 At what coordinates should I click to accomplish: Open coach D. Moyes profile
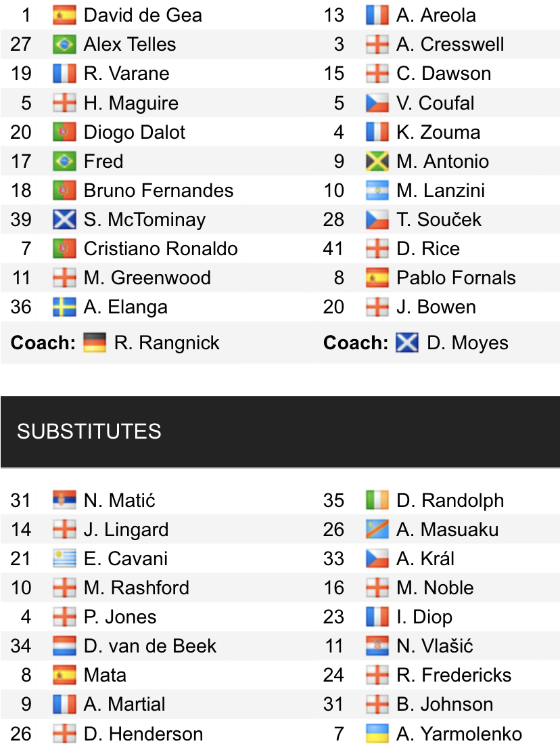(467, 342)
